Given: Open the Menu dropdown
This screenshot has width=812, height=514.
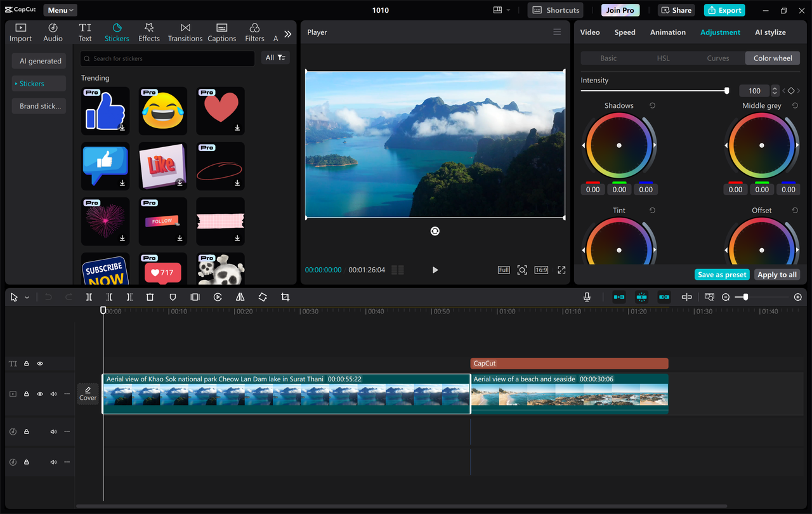Looking at the screenshot, I should (60, 10).
